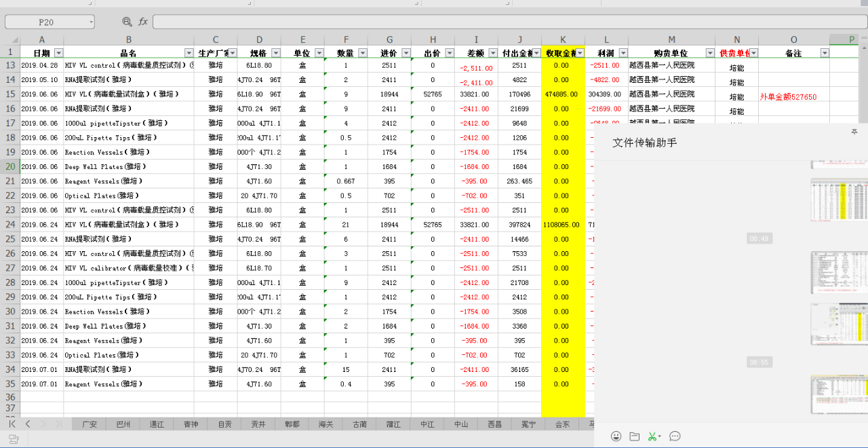Pin the chat window on top
This screenshot has width=868, height=448.
coord(854,132)
